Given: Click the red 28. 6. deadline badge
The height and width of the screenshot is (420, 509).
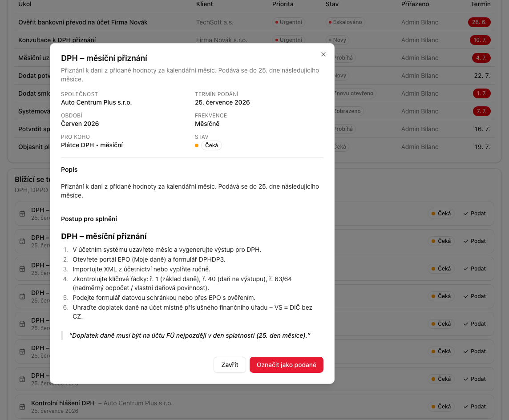Looking at the screenshot, I should click(479, 22).
